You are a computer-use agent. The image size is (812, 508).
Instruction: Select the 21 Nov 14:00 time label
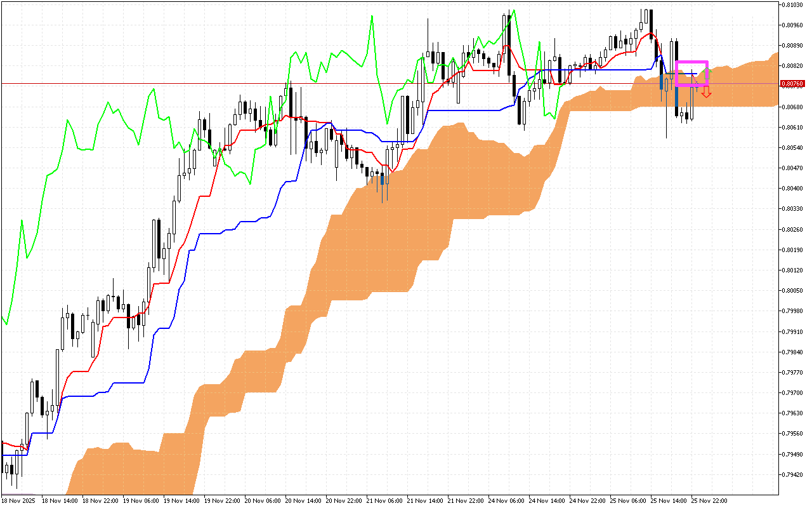[x=425, y=501]
